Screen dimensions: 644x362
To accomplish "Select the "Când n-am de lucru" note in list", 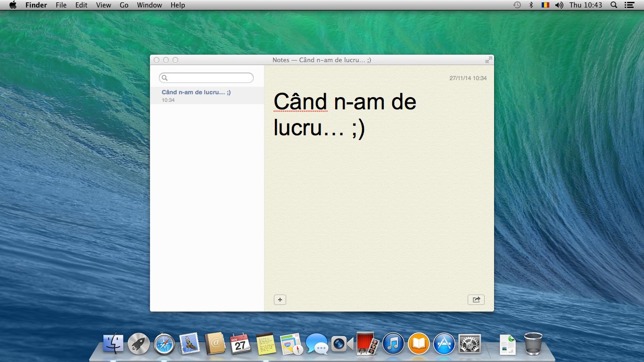I will [x=206, y=95].
